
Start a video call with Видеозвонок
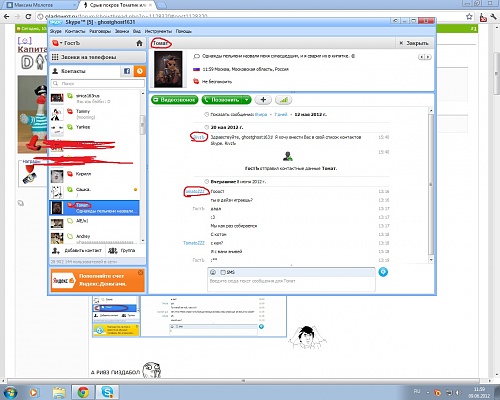175,100
